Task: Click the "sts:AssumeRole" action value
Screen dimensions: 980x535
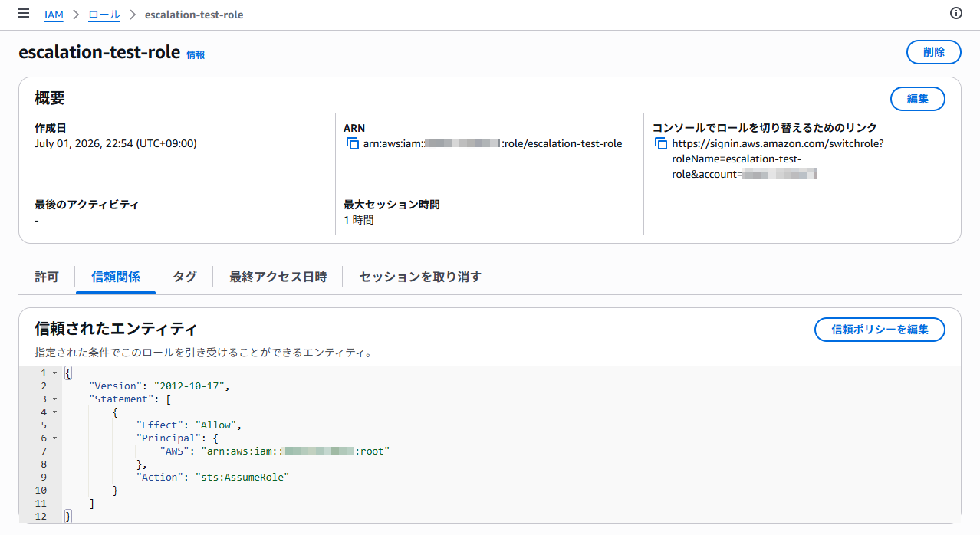Action: click(242, 478)
